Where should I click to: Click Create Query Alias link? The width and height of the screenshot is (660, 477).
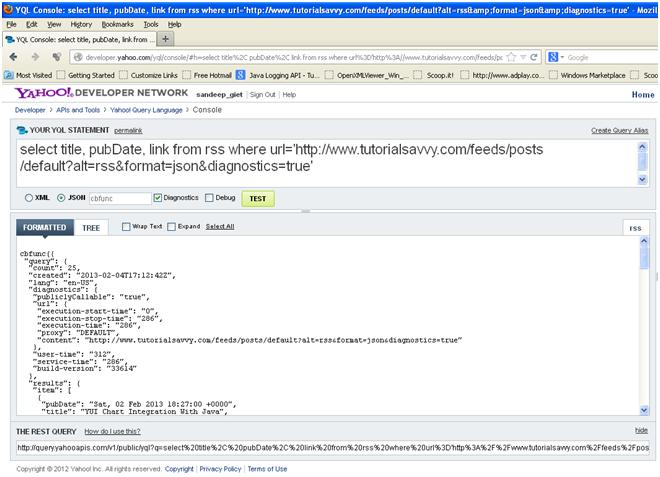point(620,131)
